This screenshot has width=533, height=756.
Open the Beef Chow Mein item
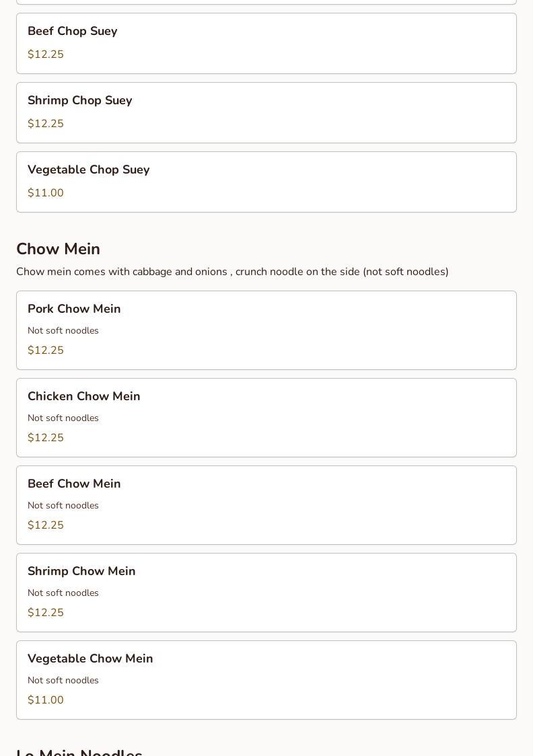[266, 505]
